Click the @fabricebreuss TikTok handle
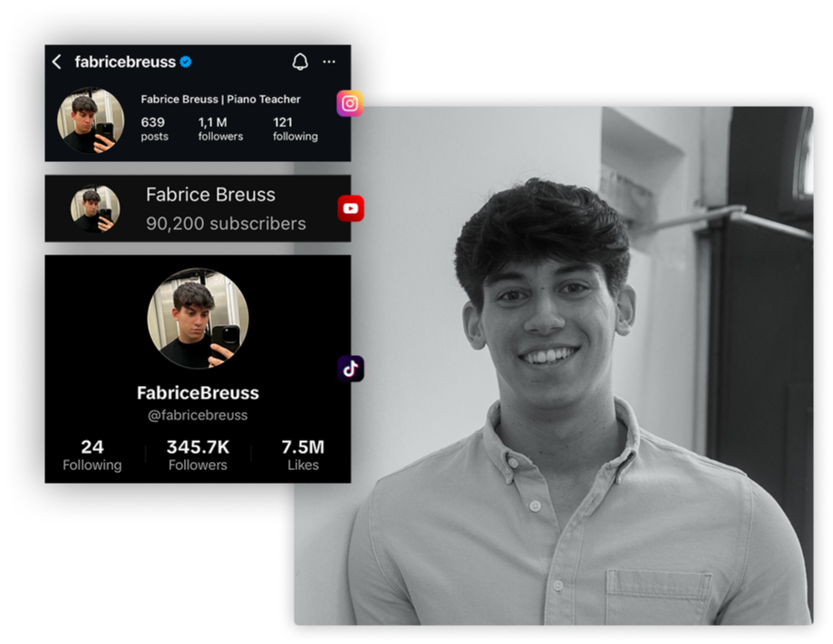This screenshot has height=644, width=833. 198,415
